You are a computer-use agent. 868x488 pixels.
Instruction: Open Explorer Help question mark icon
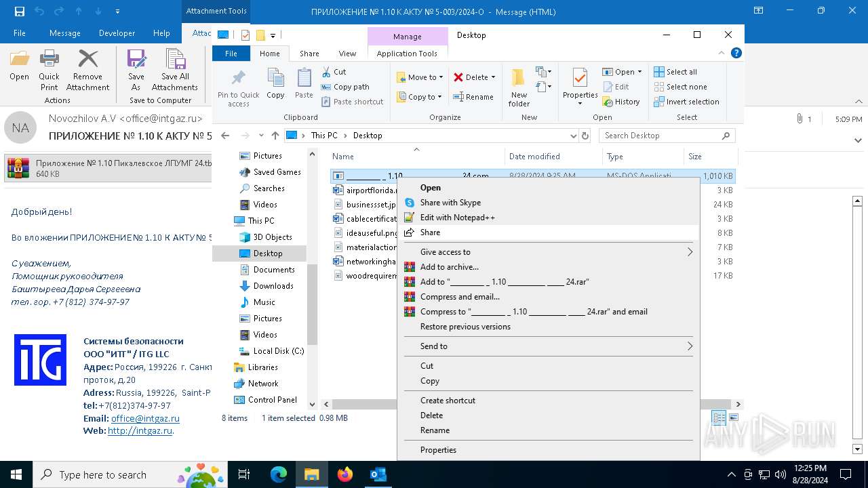tap(736, 53)
